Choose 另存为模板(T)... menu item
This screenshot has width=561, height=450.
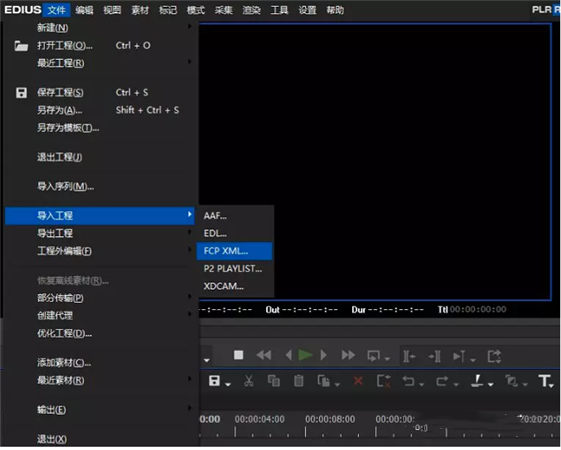(100, 128)
